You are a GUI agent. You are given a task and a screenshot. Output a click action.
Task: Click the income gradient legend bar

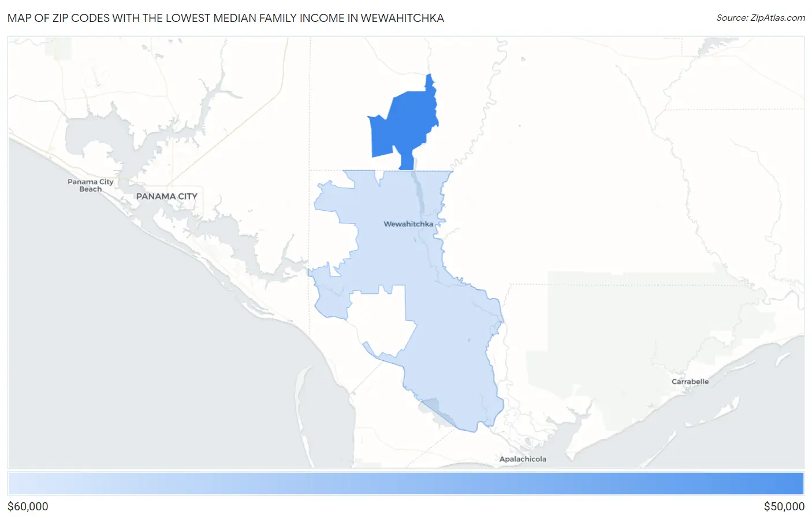406,484
